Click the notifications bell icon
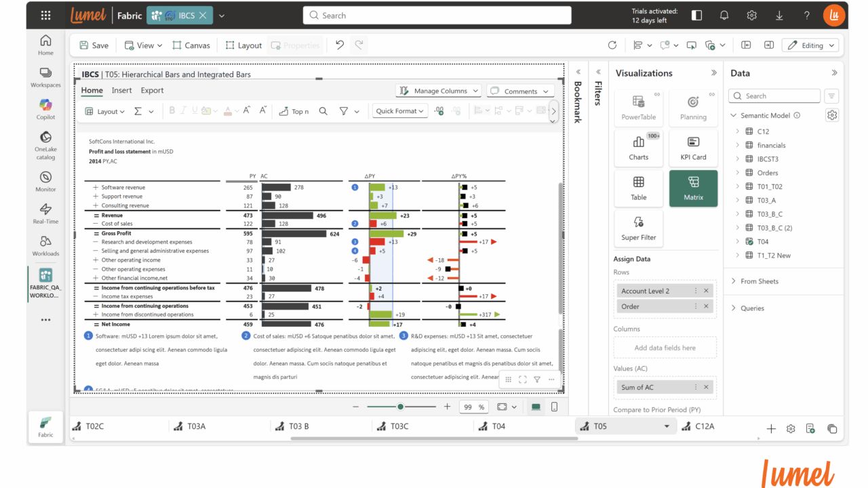Image resolution: width=868 pixels, height=488 pixels. coord(724,16)
